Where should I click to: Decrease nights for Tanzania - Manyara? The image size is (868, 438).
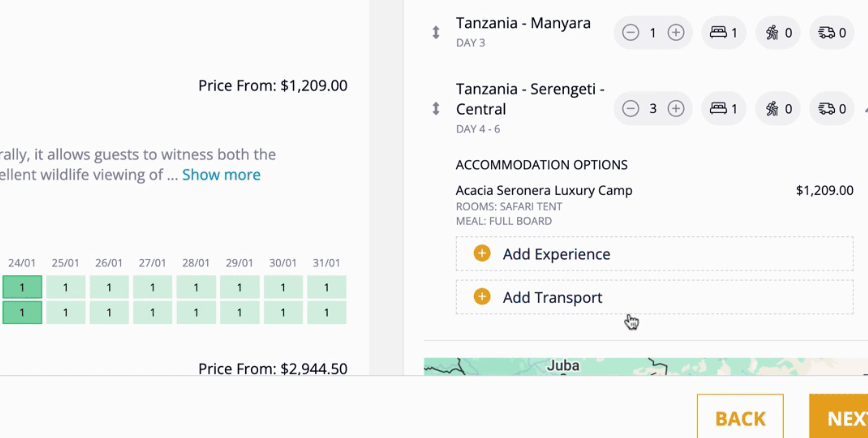point(631,32)
